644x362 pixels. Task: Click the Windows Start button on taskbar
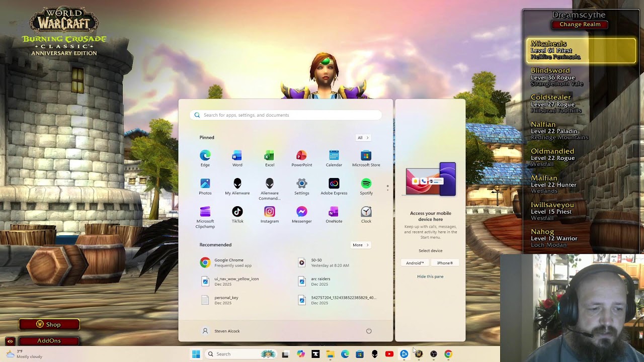click(196, 354)
